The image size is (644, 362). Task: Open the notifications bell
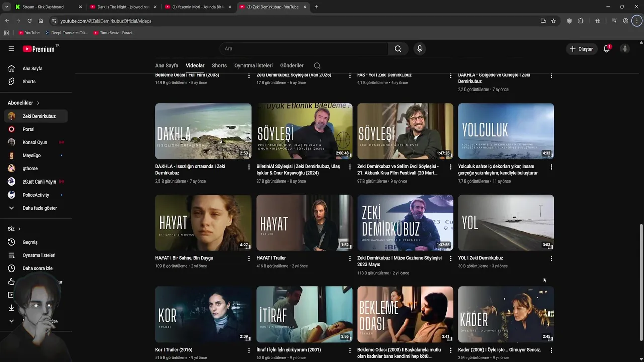607,49
